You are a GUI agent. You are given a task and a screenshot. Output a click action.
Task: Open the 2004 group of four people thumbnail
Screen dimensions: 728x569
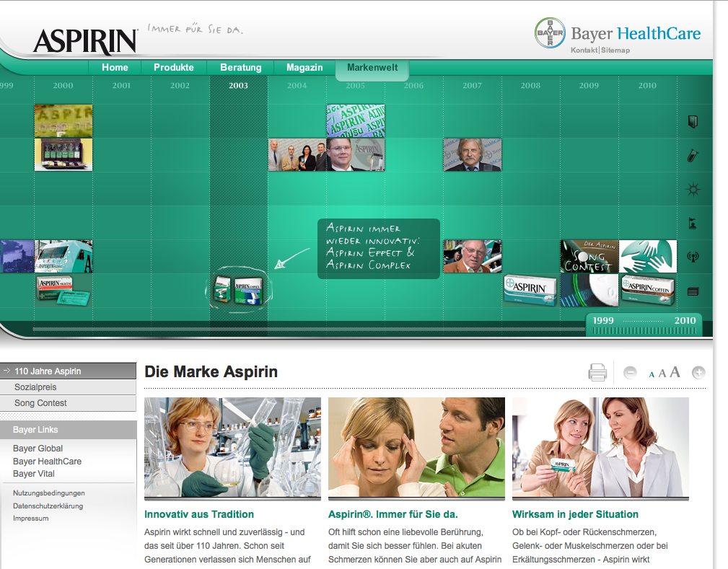click(x=297, y=154)
